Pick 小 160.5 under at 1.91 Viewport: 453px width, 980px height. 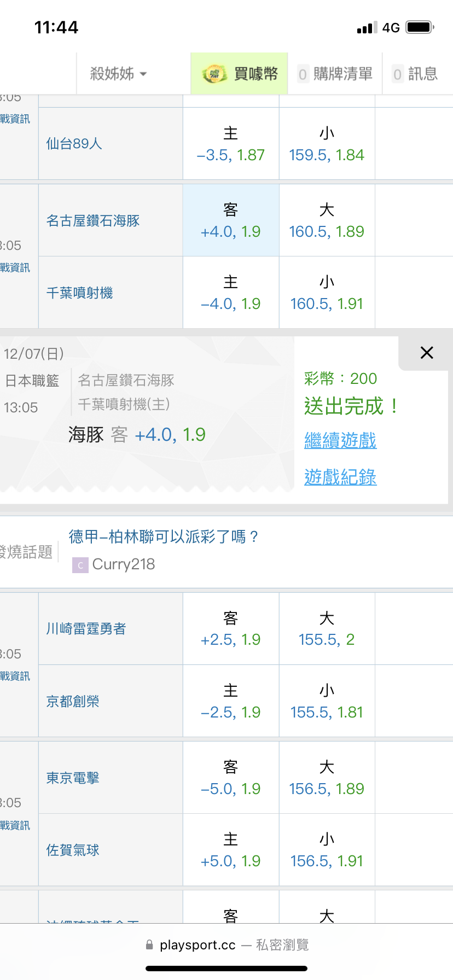327,293
